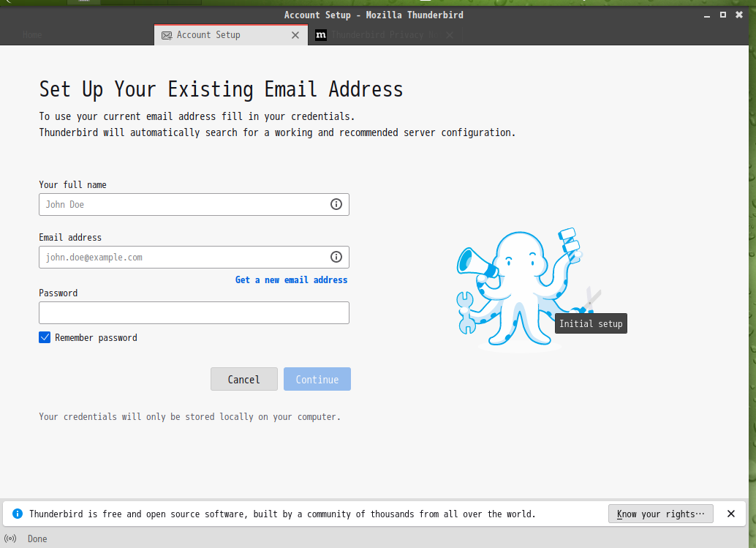Open the Thunderbird Privacy Notice tab
Screen dimensions: 756x548
[385, 34]
